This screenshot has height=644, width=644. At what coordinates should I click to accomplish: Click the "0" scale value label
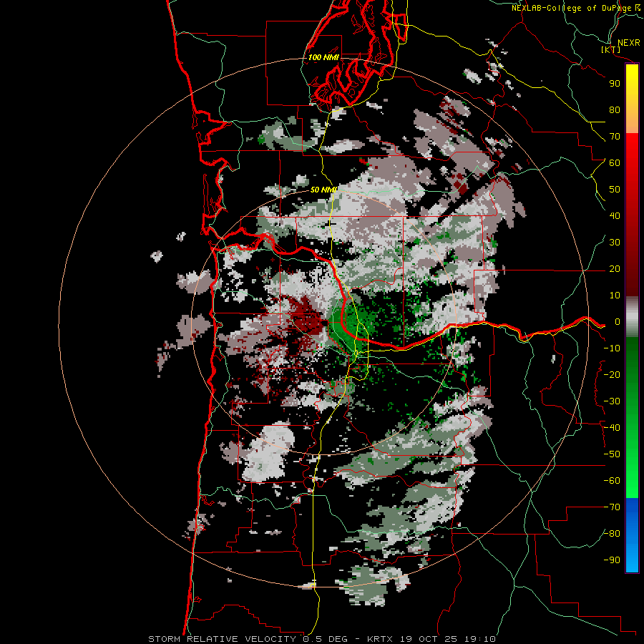[617, 321]
